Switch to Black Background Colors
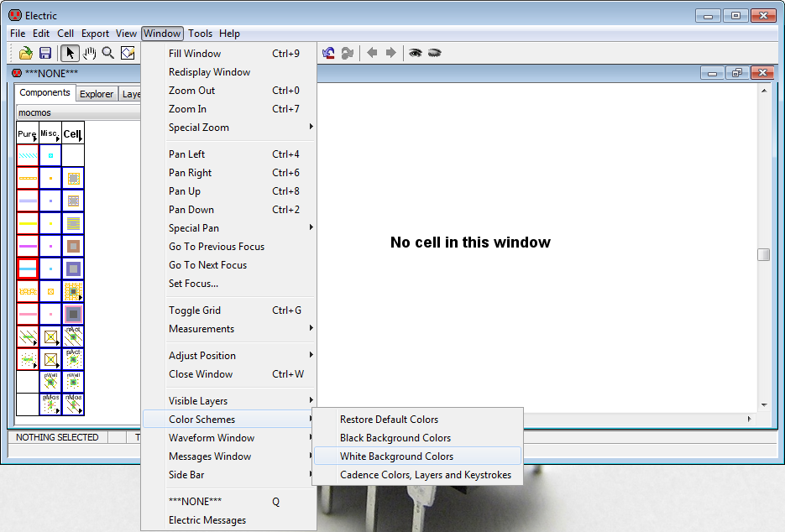The height and width of the screenshot is (532, 785). click(395, 438)
